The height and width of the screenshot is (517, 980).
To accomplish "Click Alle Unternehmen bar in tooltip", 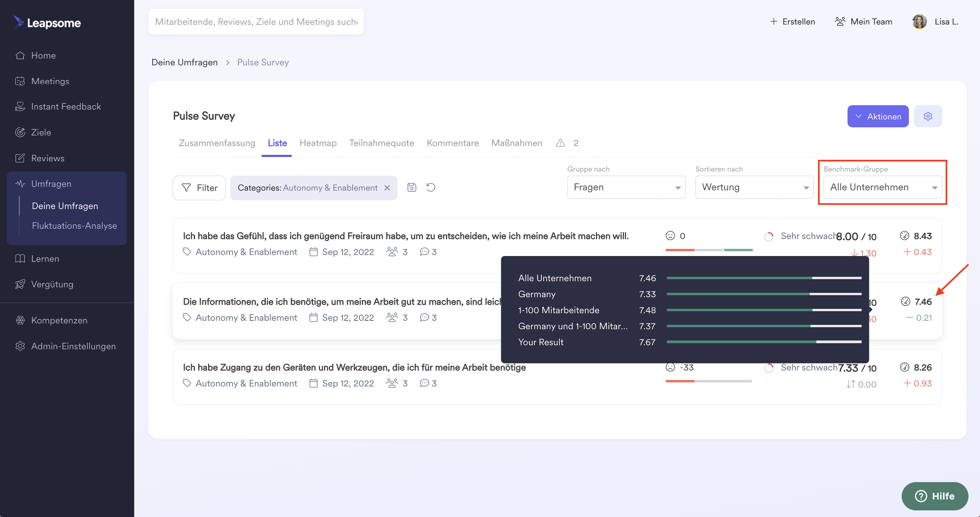I will pos(764,278).
